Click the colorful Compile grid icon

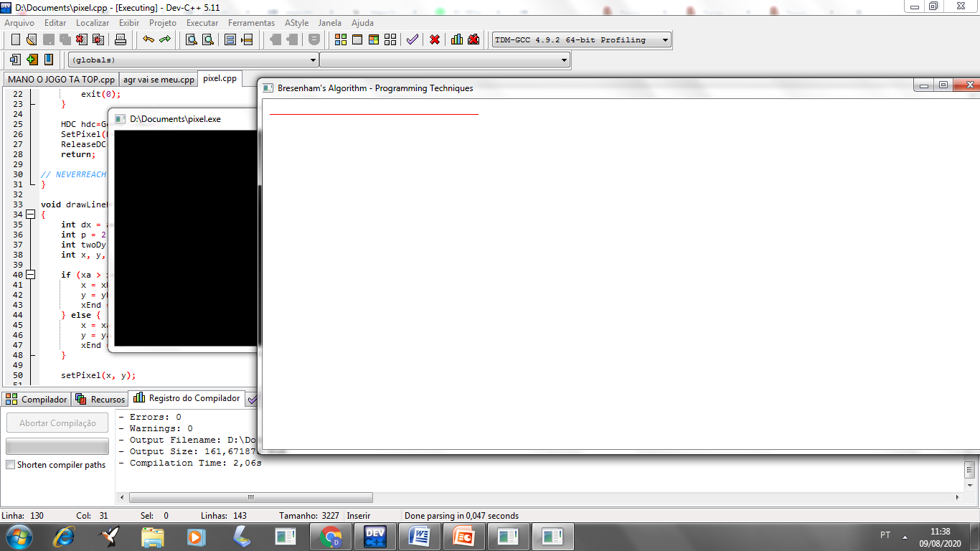[x=341, y=39]
